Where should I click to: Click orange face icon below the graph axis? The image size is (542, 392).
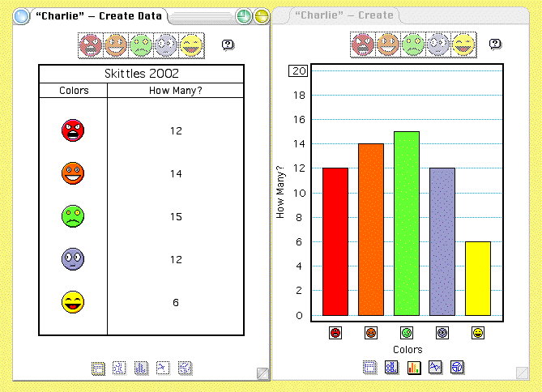[x=371, y=333]
